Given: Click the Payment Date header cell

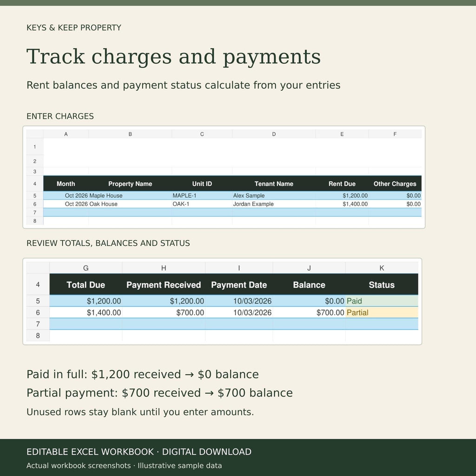Looking at the screenshot, I should pyautogui.click(x=239, y=284).
